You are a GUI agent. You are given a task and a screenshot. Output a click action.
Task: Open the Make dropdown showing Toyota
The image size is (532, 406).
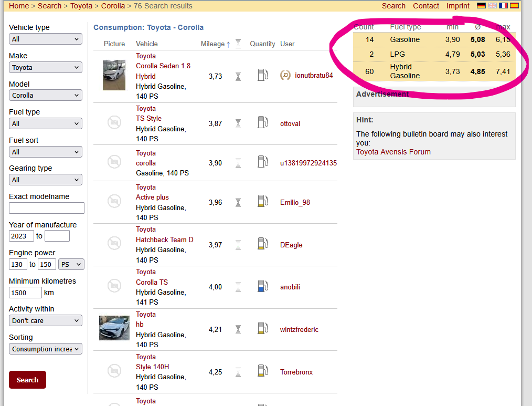(x=46, y=67)
